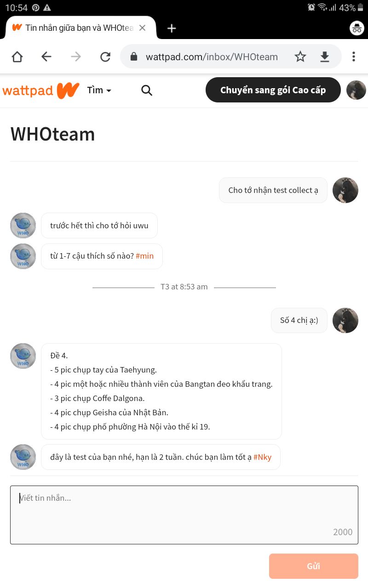Go back with the back arrow
Screen dimensions: 368x588
pos(46,57)
